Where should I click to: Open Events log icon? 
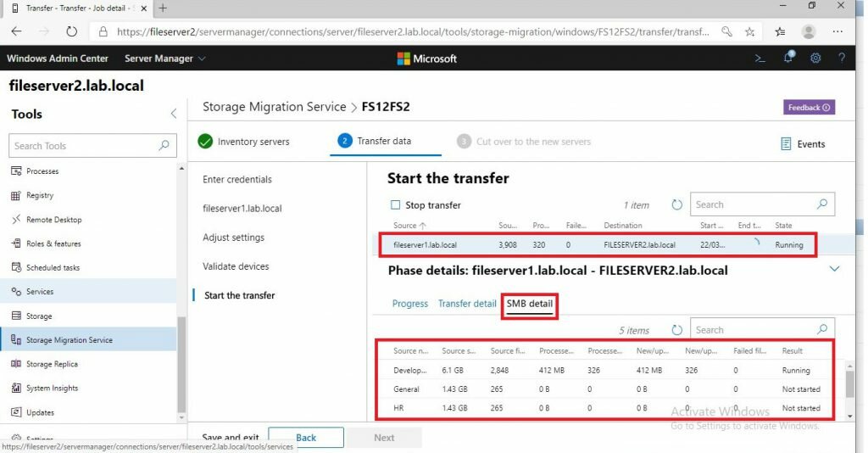coord(786,144)
